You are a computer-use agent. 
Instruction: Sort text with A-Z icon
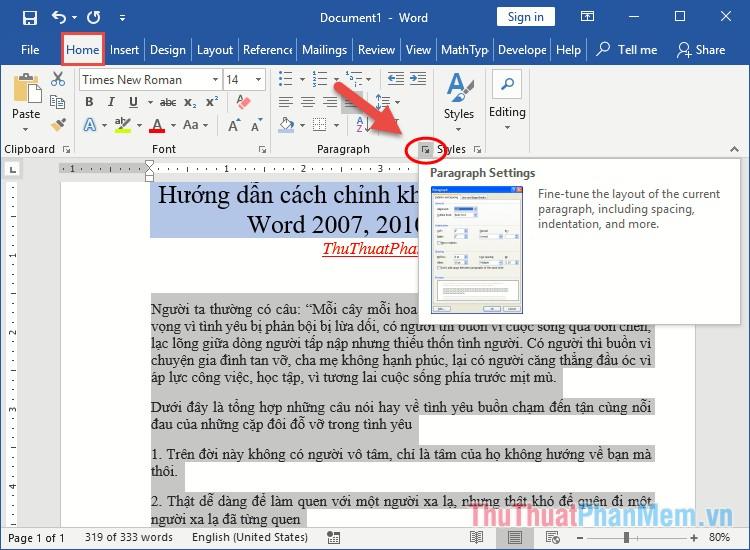point(363,125)
